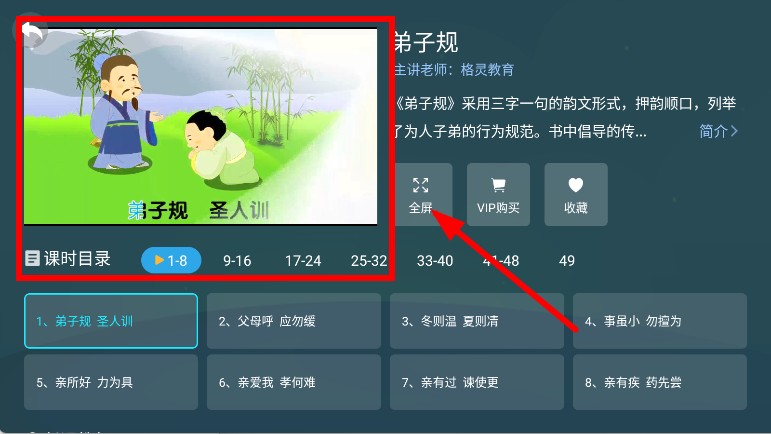Play lesson 1 弟子规 圣人训
771x434 pixels.
(111, 321)
